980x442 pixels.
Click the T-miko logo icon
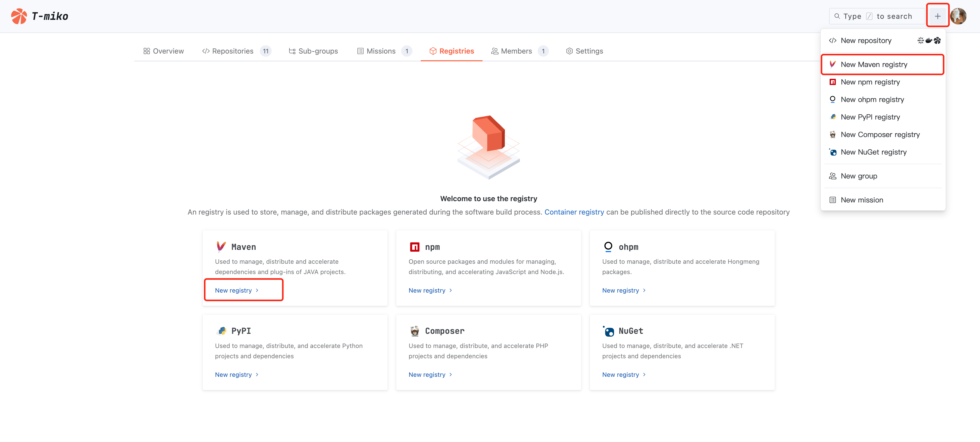point(19,16)
